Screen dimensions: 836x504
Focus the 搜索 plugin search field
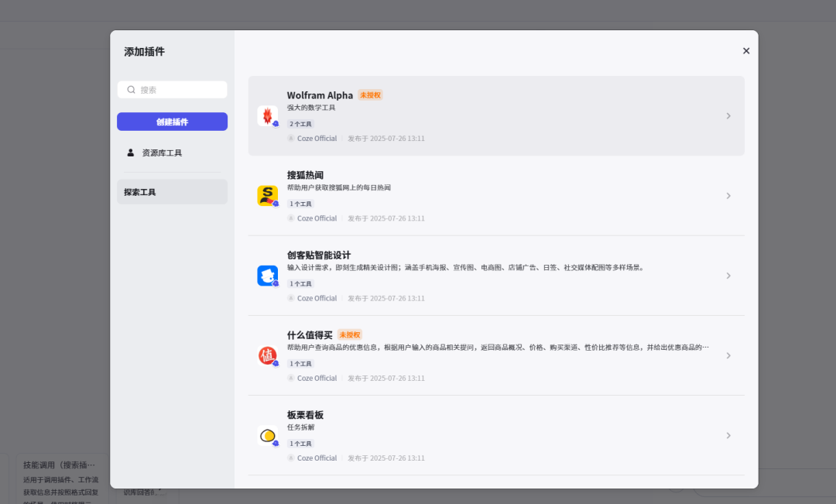(172, 90)
